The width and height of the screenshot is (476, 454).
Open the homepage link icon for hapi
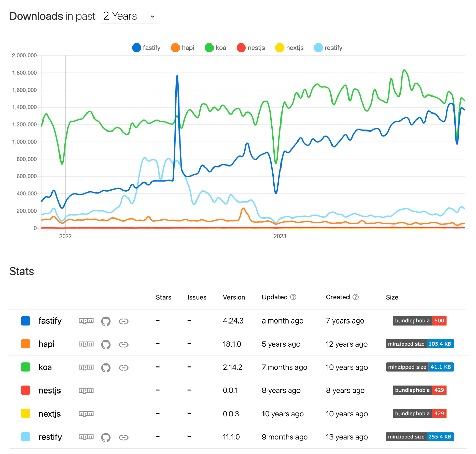(124, 345)
